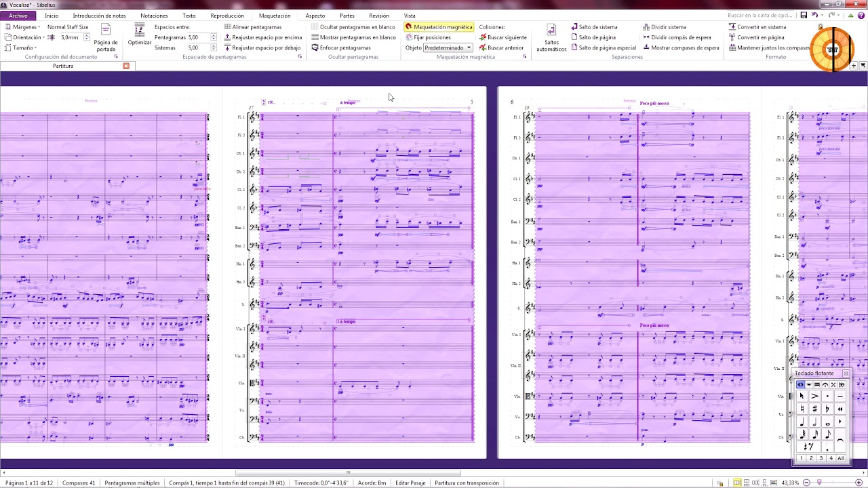
Task: Add a tie using the keypad
Action: [841, 441]
